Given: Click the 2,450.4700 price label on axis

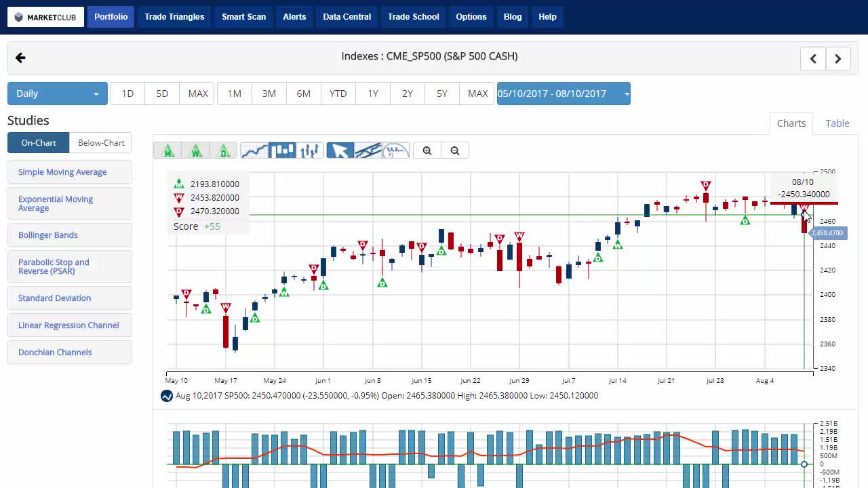Looking at the screenshot, I should click(827, 233).
